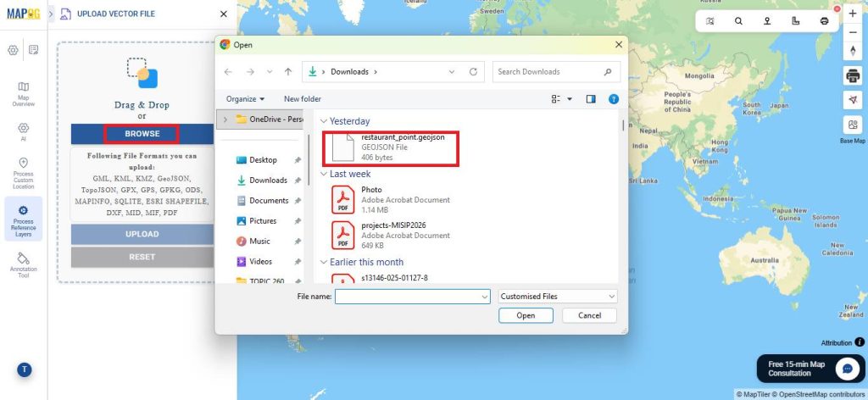This screenshot has height=400, width=868.
Task: Click the BROWSE button
Action: 142,133
